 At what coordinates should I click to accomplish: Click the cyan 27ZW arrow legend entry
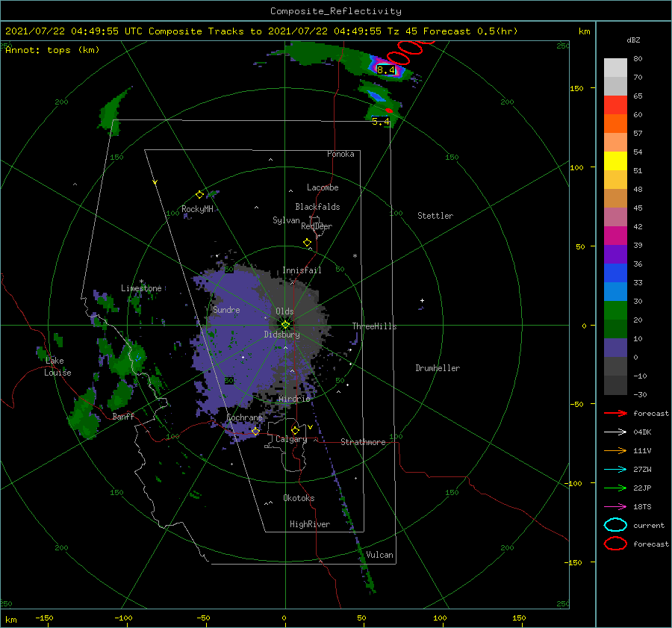[628, 470]
